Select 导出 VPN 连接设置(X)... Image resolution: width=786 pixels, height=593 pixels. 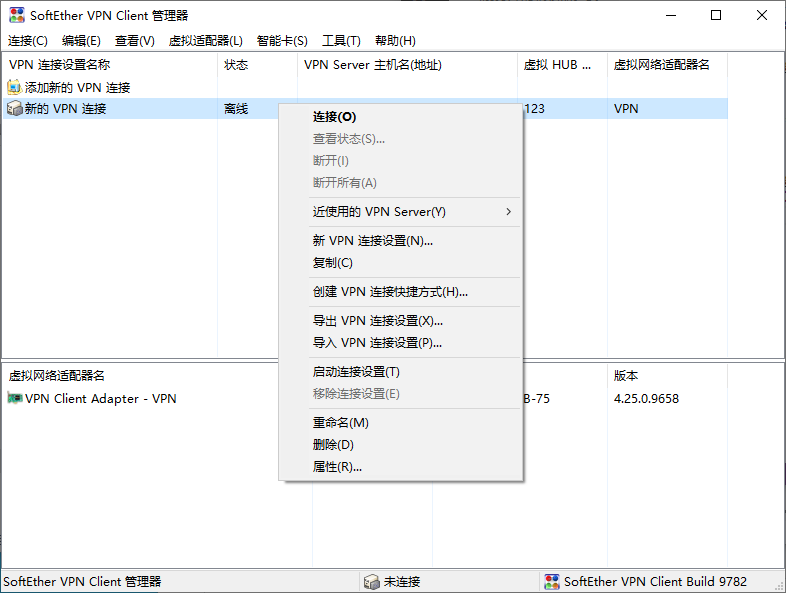tap(400, 321)
